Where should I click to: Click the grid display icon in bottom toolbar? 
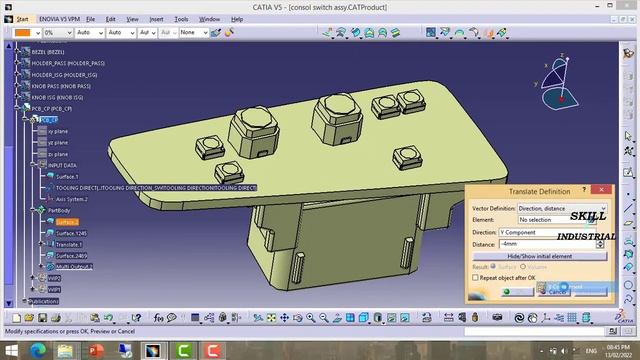tap(572, 318)
